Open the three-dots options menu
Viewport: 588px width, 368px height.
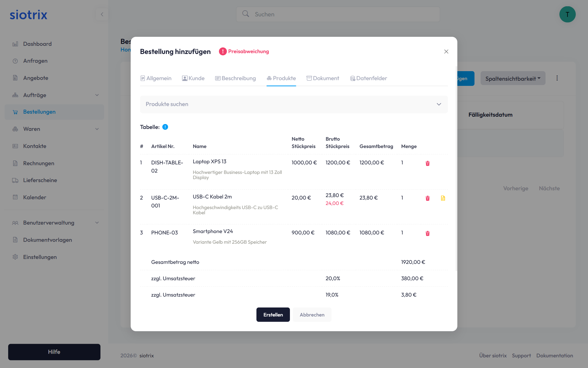pyautogui.click(x=557, y=78)
